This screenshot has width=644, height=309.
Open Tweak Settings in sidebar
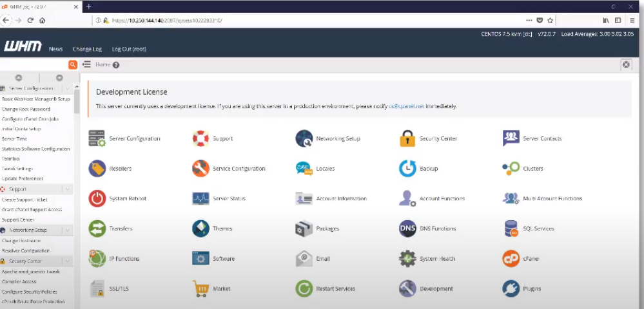pos(17,169)
